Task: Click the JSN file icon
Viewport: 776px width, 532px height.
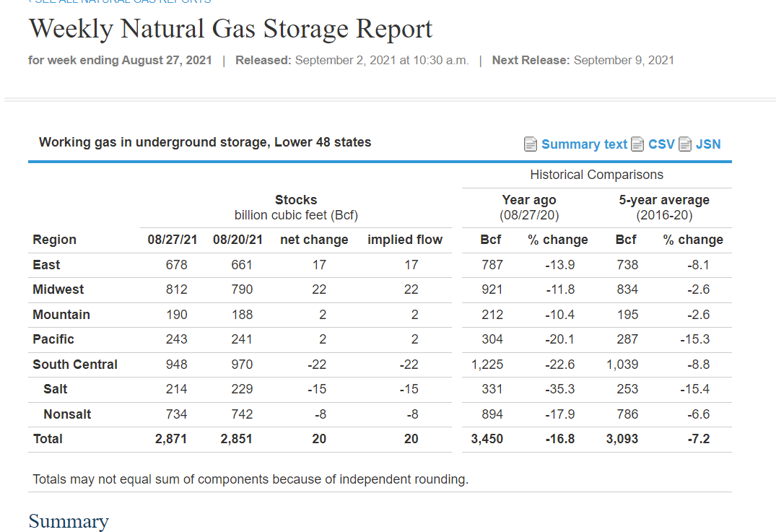Action: click(x=685, y=144)
